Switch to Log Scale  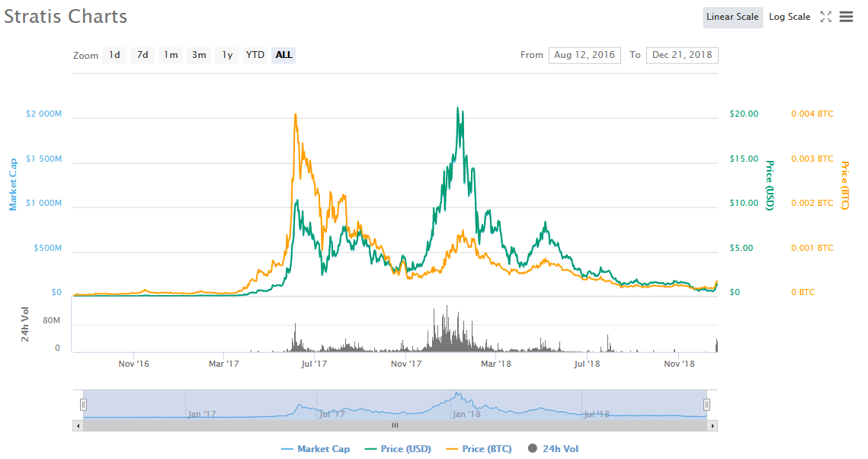pos(790,18)
